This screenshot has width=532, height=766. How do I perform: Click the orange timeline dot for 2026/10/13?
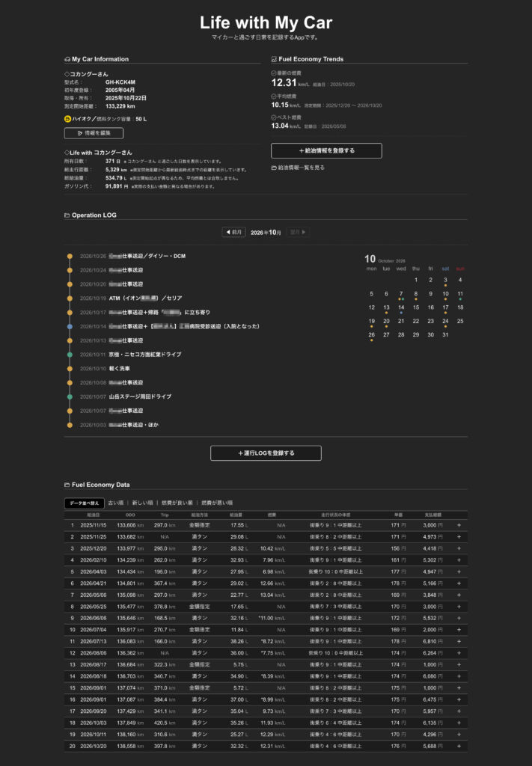(70, 340)
